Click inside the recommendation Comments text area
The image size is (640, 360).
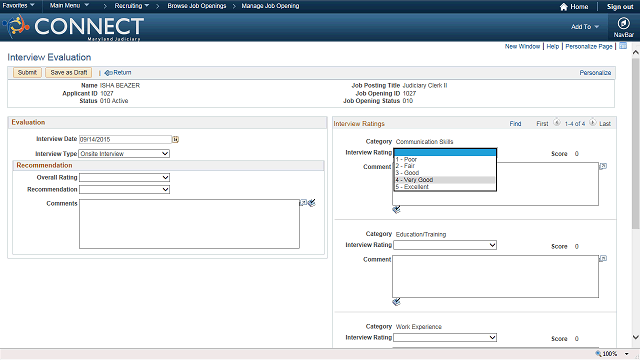(189, 224)
